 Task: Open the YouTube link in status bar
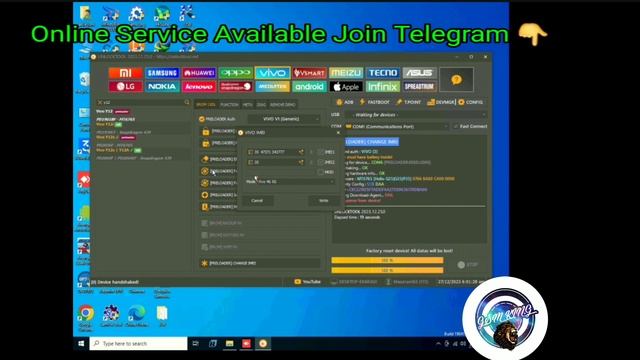pos(308,282)
